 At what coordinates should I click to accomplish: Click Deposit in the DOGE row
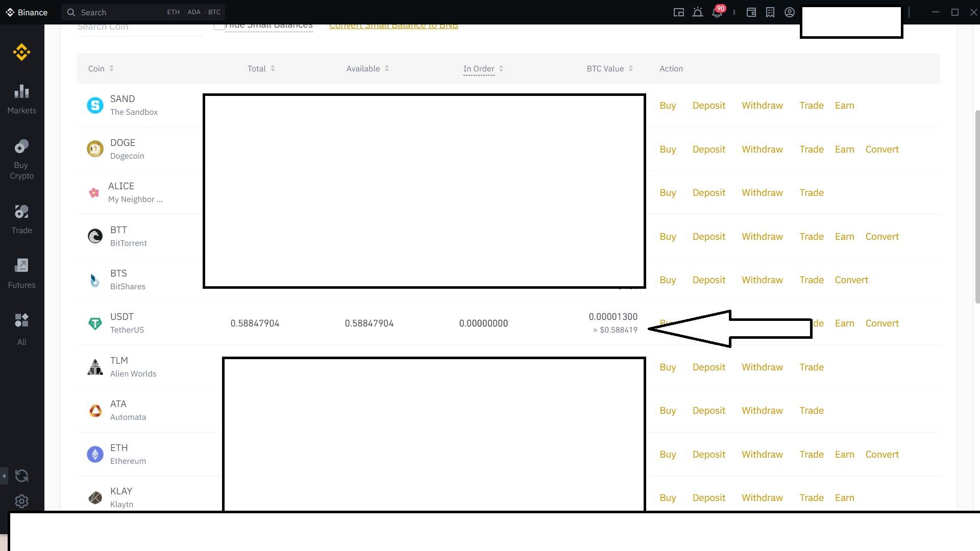pyautogui.click(x=708, y=149)
